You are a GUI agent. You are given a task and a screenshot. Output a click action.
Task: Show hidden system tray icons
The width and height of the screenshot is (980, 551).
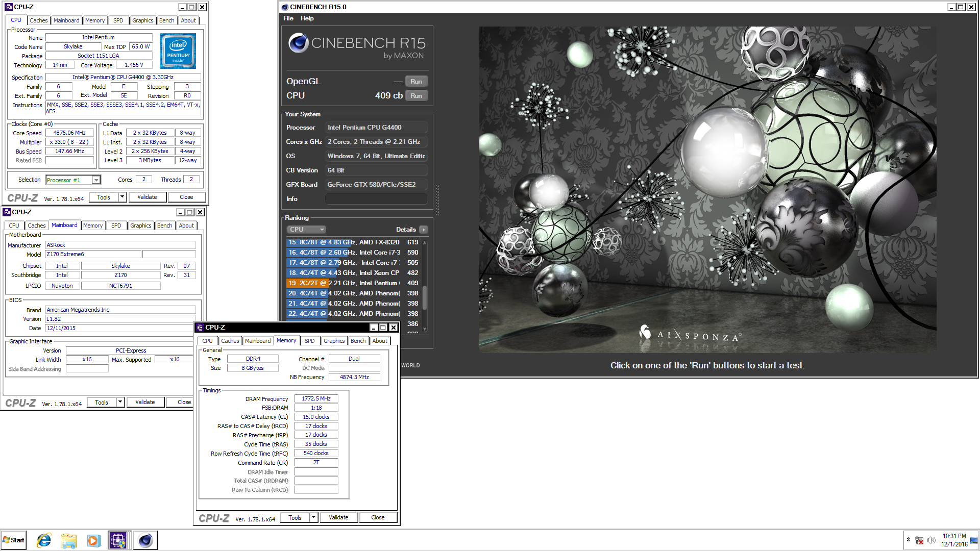(x=908, y=540)
